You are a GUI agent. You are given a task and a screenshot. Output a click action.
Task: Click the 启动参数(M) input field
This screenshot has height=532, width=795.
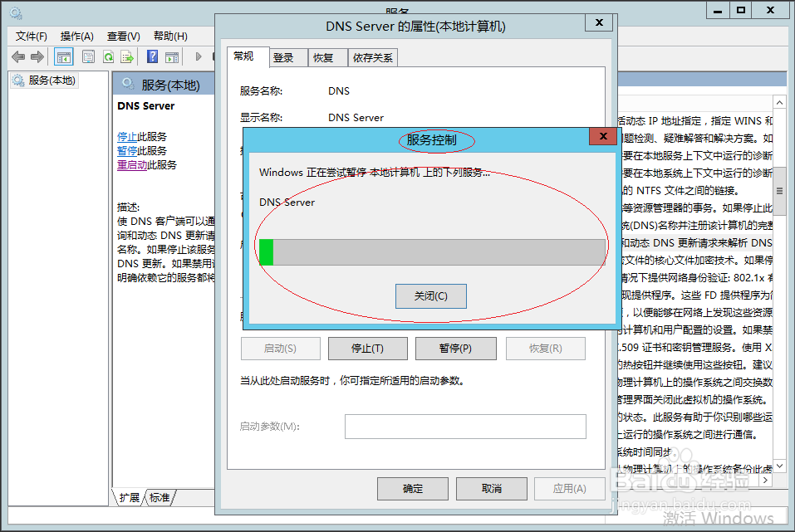(465, 427)
